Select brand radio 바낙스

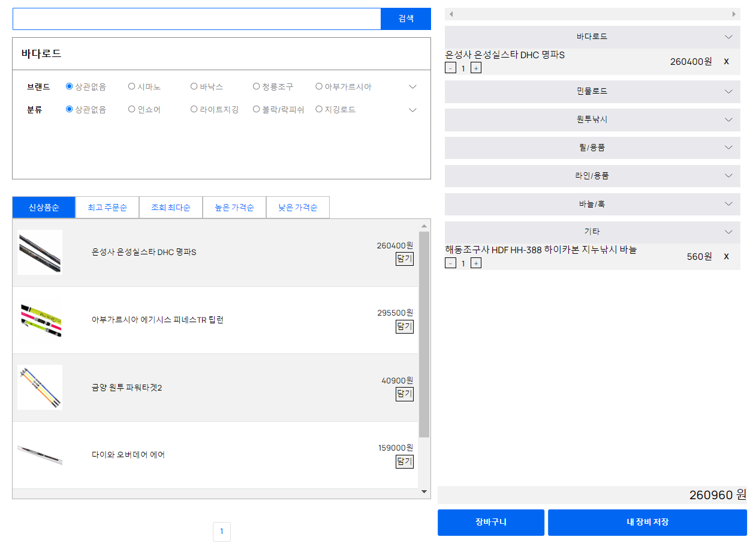(x=194, y=86)
